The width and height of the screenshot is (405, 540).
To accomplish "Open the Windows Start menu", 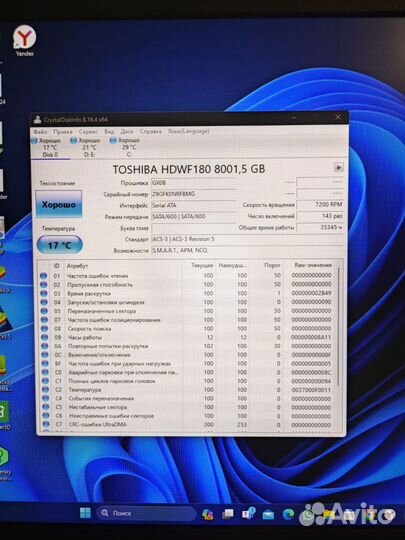I will pos(85,513).
